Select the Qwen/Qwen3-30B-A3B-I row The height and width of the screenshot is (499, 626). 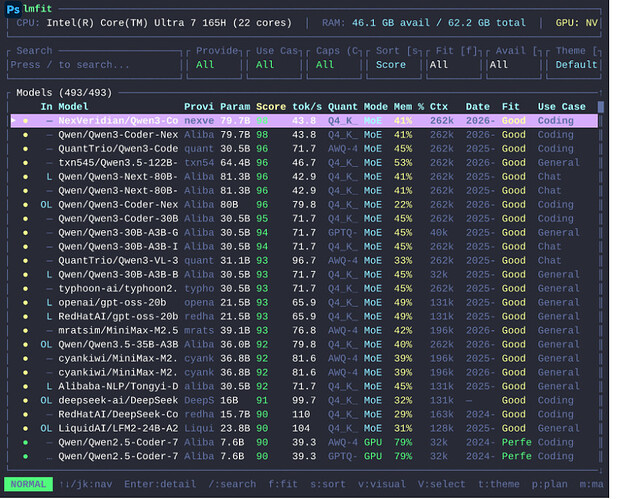pyautogui.click(x=304, y=247)
